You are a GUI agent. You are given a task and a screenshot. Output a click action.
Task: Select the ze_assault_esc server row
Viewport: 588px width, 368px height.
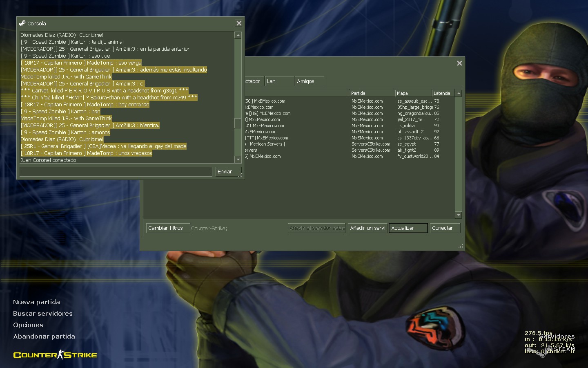(x=350, y=101)
